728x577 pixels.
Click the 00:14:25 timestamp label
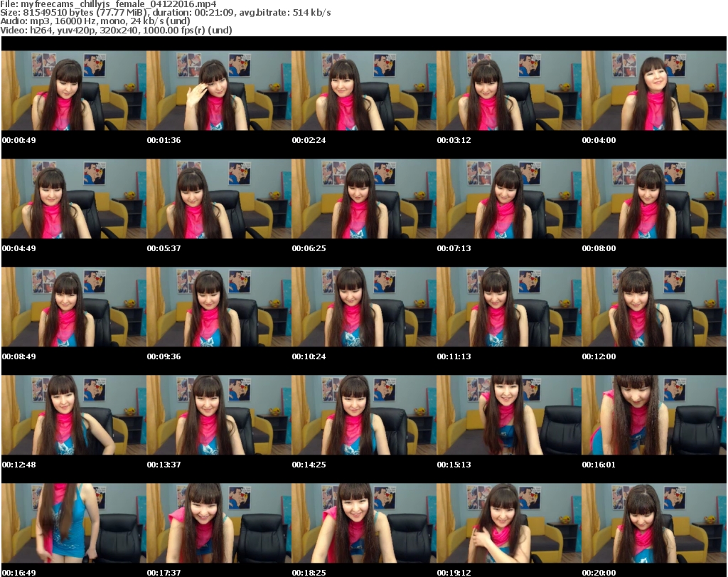tap(309, 465)
